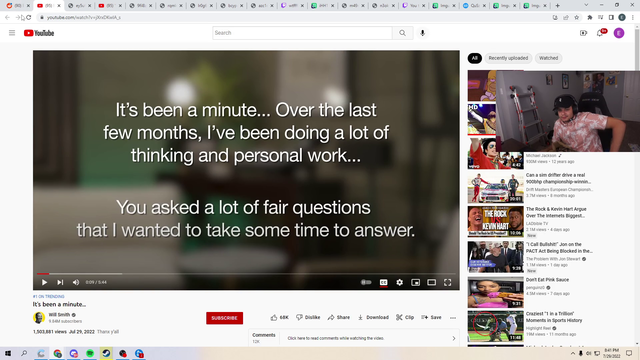Viewport: 640px width, 360px height.
Task: Create a Clip from the video
Action: (x=405, y=318)
